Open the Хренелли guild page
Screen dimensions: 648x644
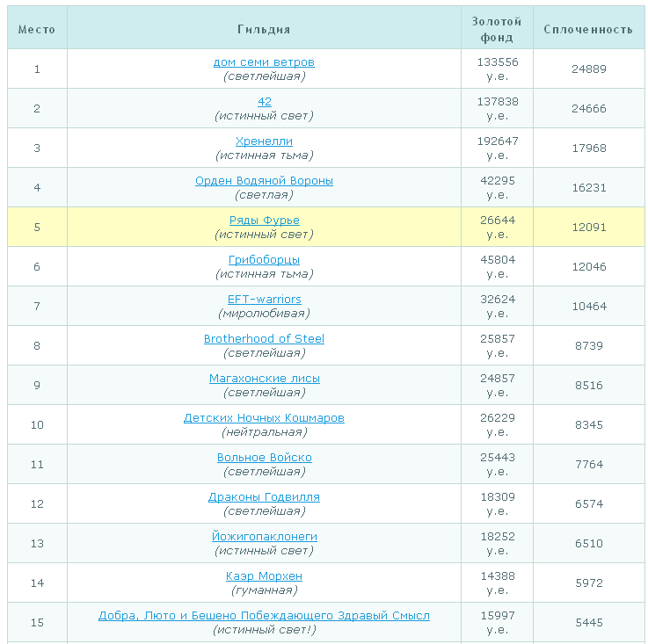click(x=264, y=141)
